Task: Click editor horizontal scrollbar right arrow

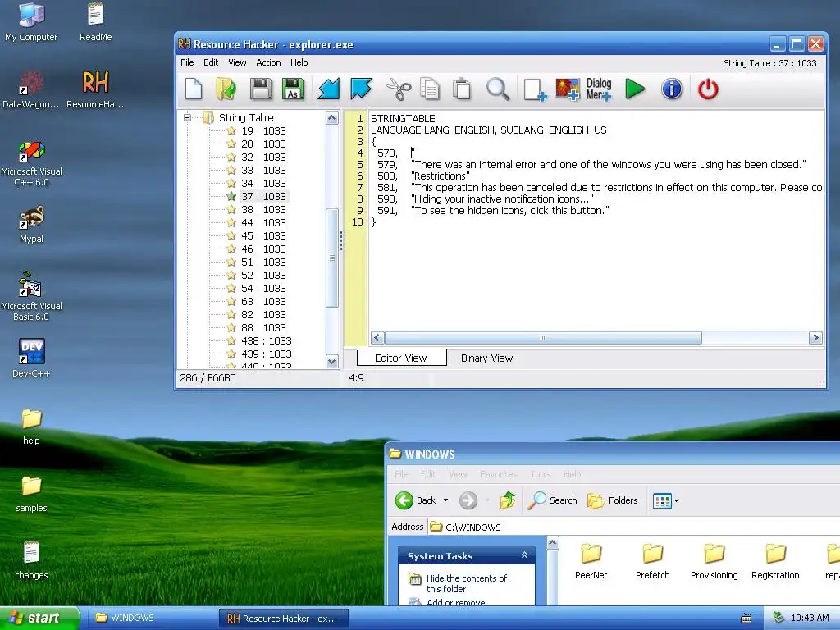Action: coord(815,337)
